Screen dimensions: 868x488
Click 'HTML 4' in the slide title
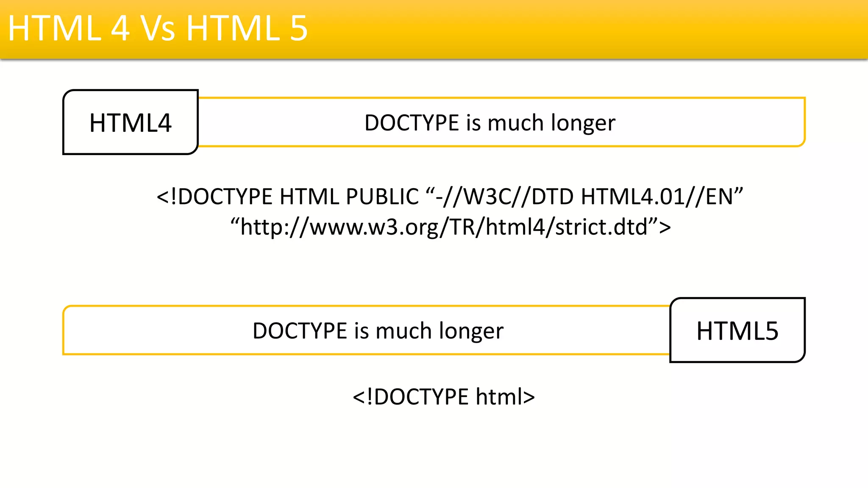pyautogui.click(x=69, y=28)
